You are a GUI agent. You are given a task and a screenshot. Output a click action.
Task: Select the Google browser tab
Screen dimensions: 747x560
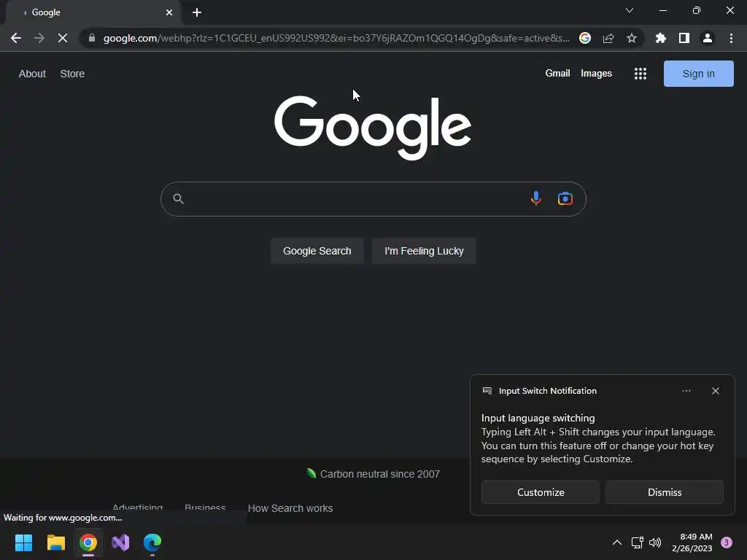coord(93,12)
